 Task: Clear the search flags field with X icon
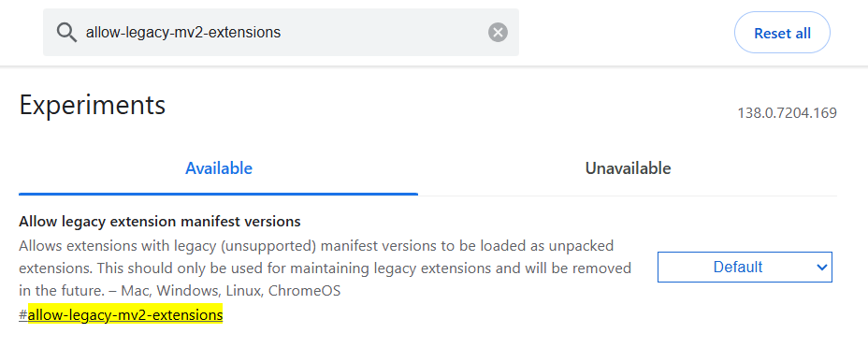pos(498,33)
